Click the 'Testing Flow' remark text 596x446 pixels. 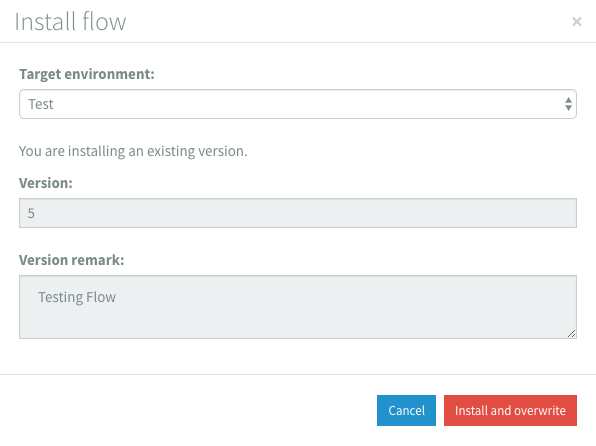click(77, 297)
